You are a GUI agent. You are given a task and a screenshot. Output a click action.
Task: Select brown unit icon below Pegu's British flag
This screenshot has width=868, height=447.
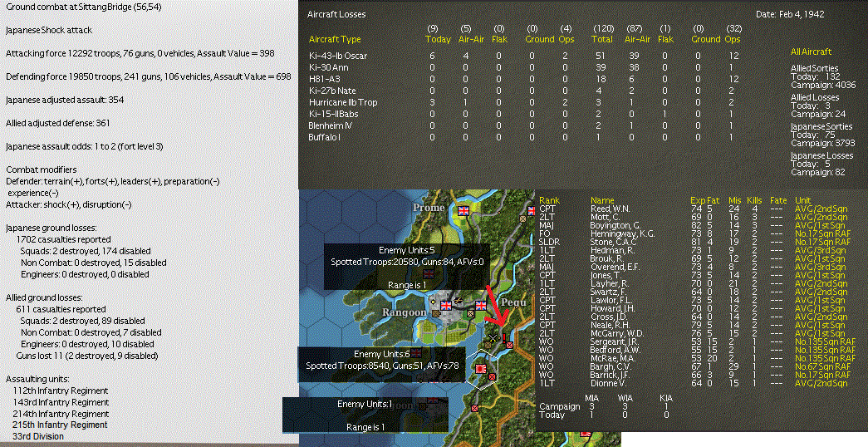tap(470, 313)
